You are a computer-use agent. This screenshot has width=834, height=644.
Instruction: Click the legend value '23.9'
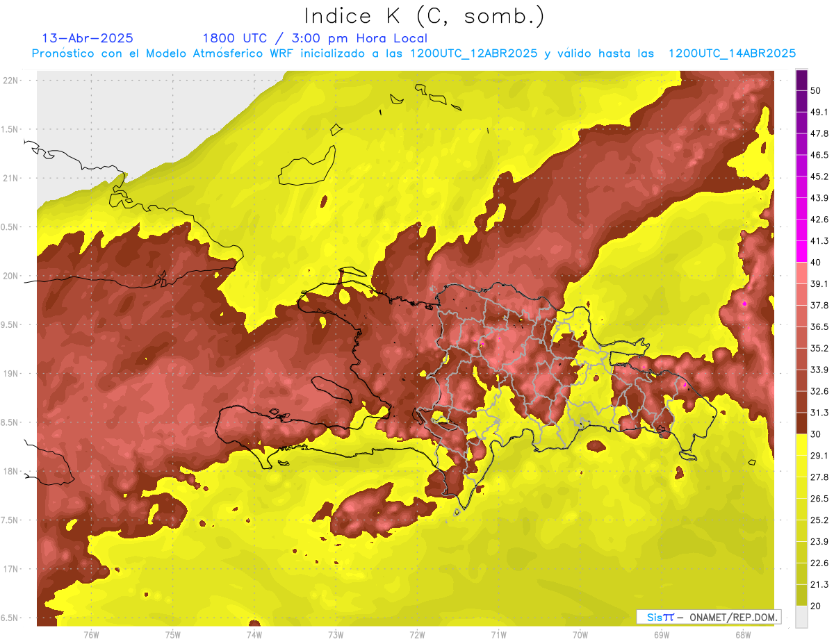[x=819, y=542]
